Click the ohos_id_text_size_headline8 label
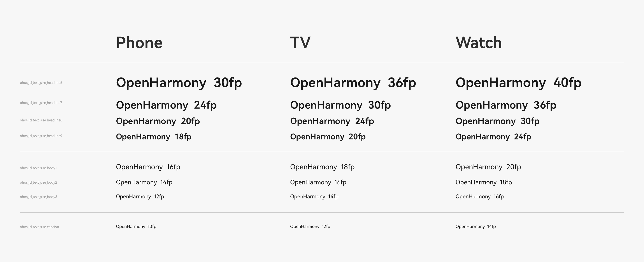The height and width of the screenshot is (262, 644). coord(41,120)
